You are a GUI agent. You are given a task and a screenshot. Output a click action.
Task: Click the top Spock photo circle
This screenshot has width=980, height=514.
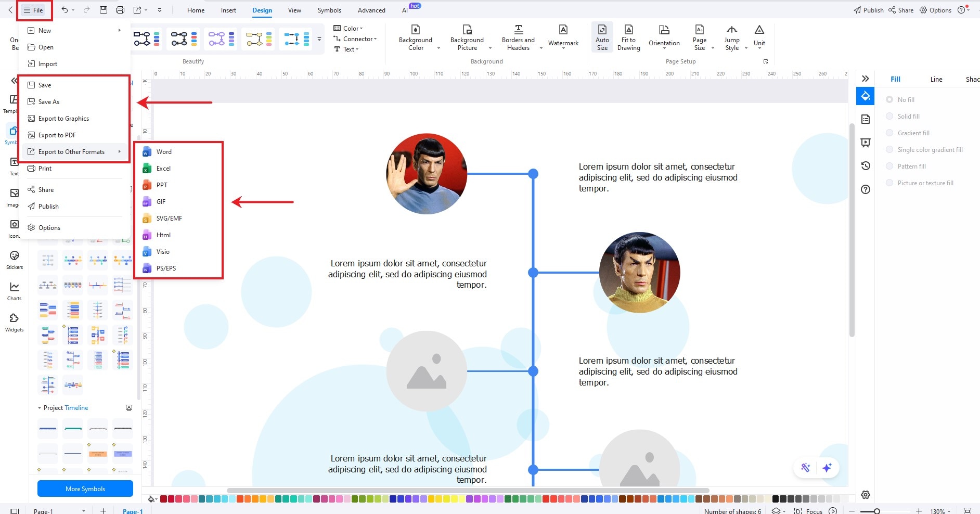coord(427,174)
